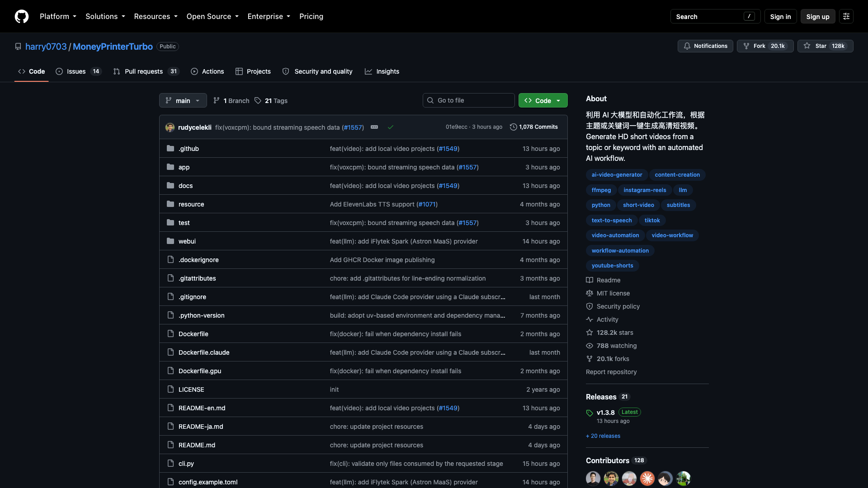Open the Security policy link
The height and width of the screenshot is (488, 868).
(x=613, y=306)
